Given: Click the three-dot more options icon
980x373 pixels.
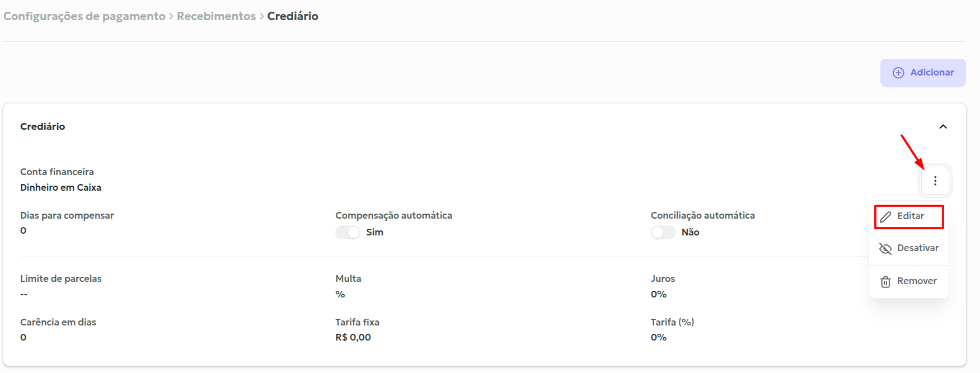Looking at the screenshot, I should tap(935, 181).
